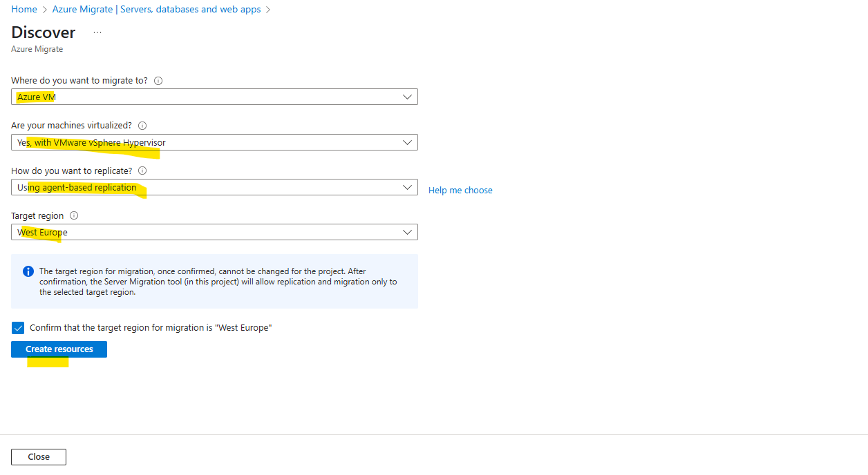This screenshot has width=868, height=475.
Task: Open the Help me choose link
Action: tap(460, 191)
